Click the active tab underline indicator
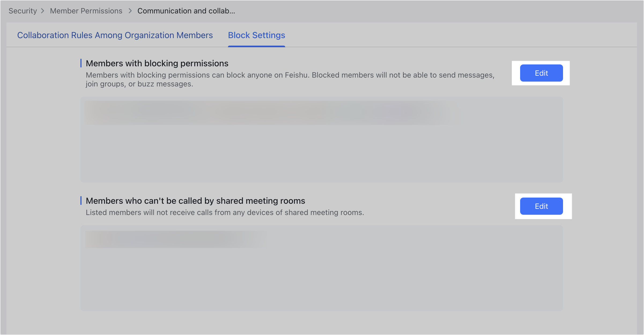 (x=256, y=46)
